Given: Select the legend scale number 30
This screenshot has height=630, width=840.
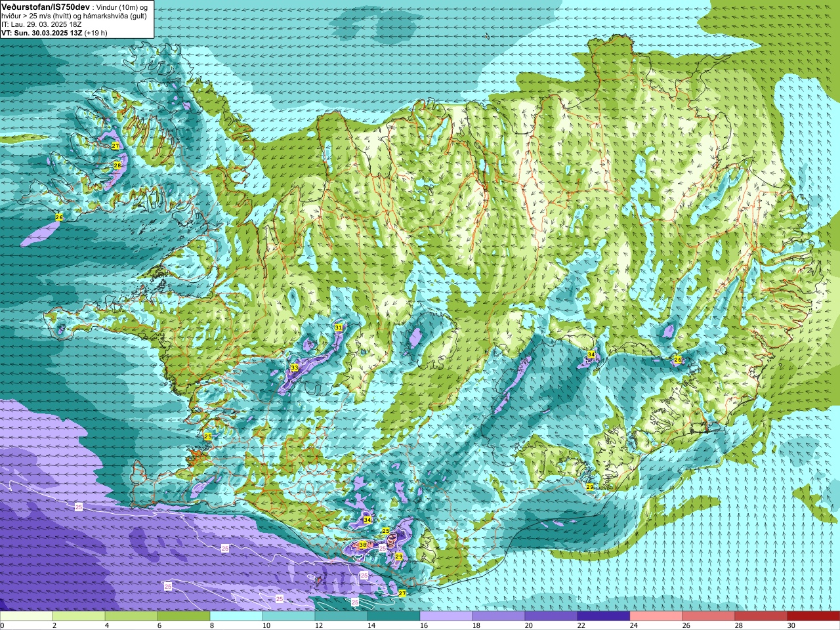Looking at the screenshot, I should [791, 625].
